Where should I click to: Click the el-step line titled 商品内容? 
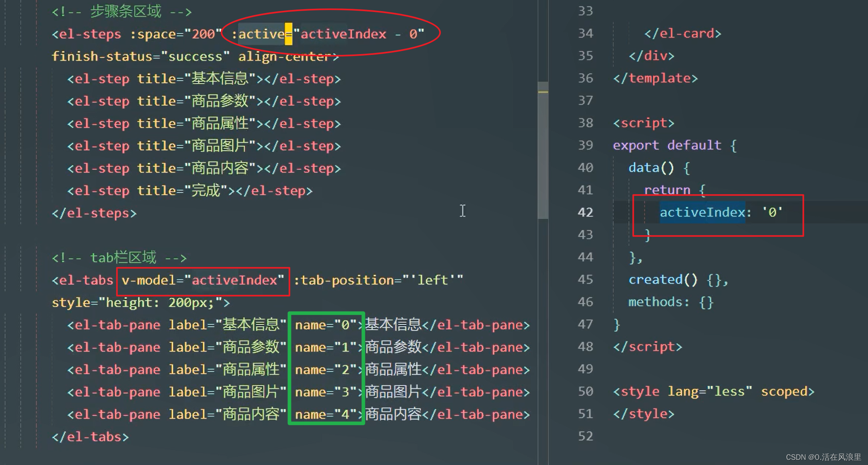[x=204, y=168]
